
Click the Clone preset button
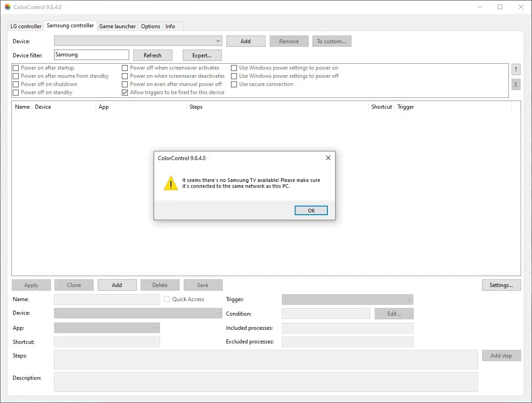pyautogui.click(x=74, y=285)
